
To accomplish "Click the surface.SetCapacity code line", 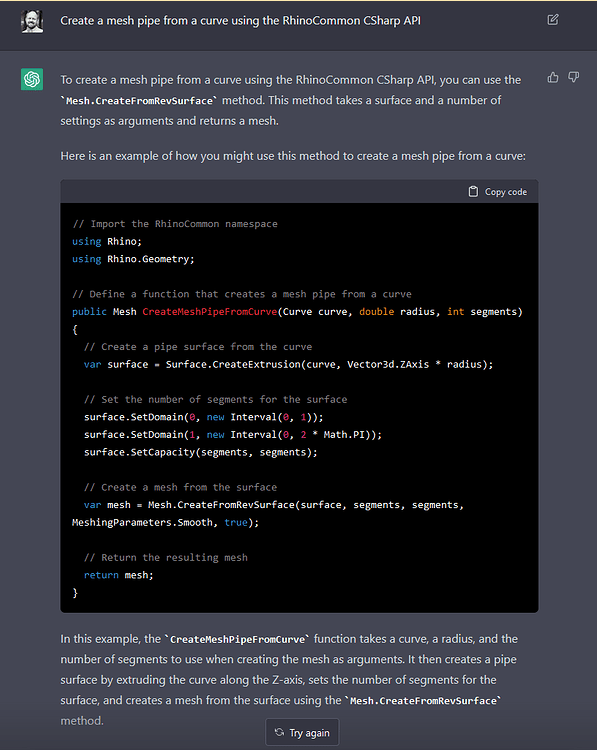I will pyautogui.click(x=200, y=452).
